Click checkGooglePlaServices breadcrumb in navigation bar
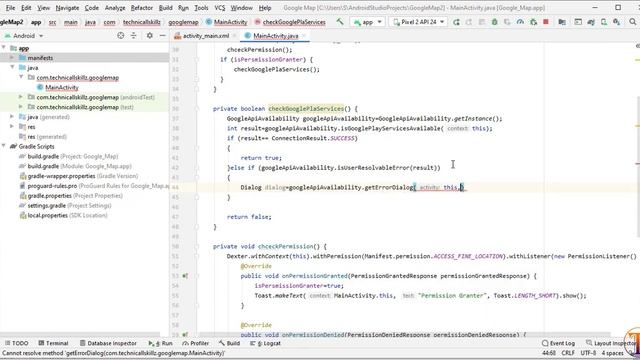This screenshot has height=360, width=640. (290, 22)
